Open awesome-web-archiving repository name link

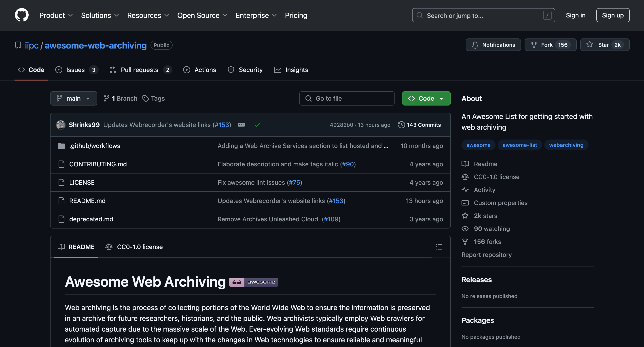[95, 45]
